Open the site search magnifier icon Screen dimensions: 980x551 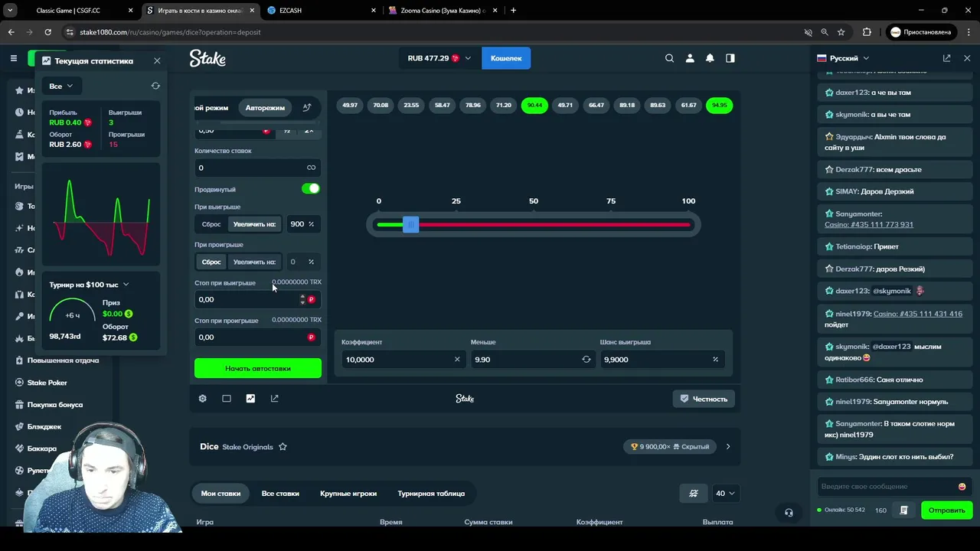click(x=669, y=58)
